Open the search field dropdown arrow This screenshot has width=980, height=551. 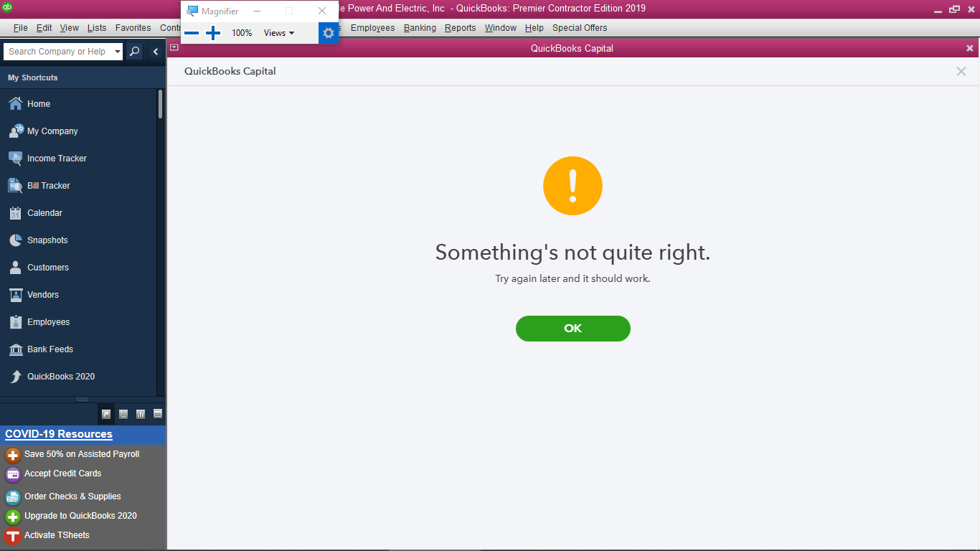pyautogui.click(x=118, y=52)
